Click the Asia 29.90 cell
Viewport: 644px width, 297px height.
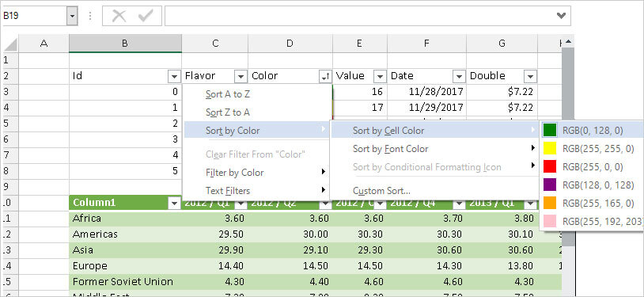click(x=215, y=250)
